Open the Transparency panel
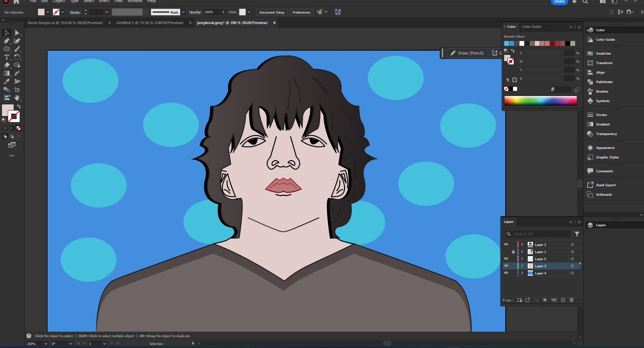Viewport: 644px width, 348px height. [606, 134]
